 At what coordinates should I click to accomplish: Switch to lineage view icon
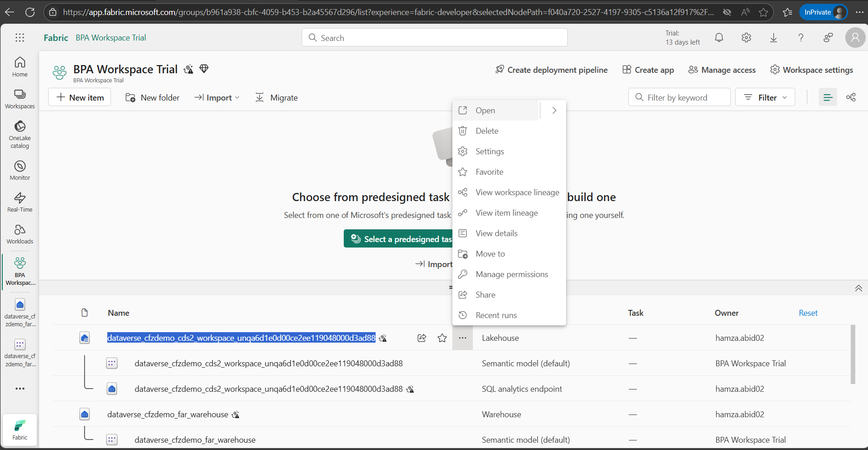coord(851,97)
